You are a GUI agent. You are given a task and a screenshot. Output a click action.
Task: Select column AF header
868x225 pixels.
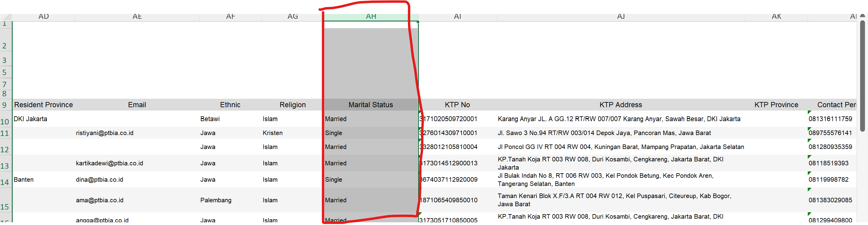231,17
